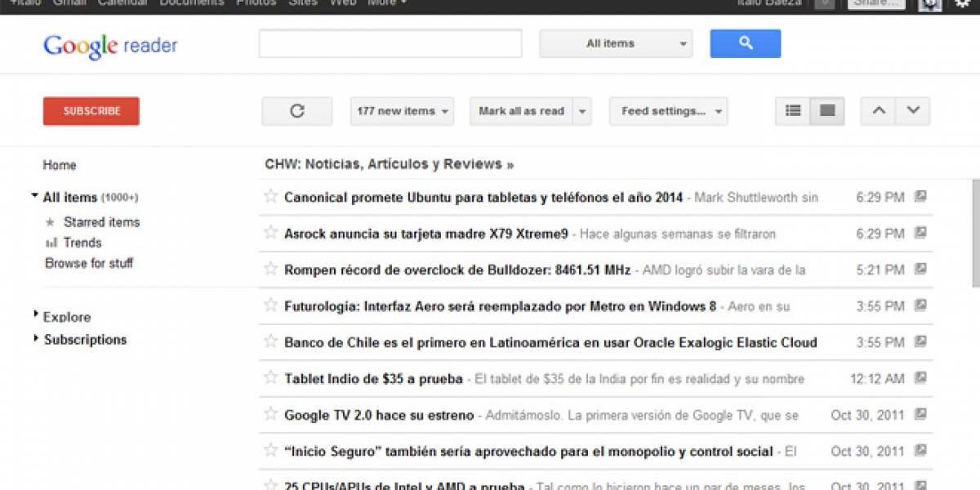Open original icon for Inicio Seguro article
Viewport: 980px width, 490px height.
click(x=920, y=450)
